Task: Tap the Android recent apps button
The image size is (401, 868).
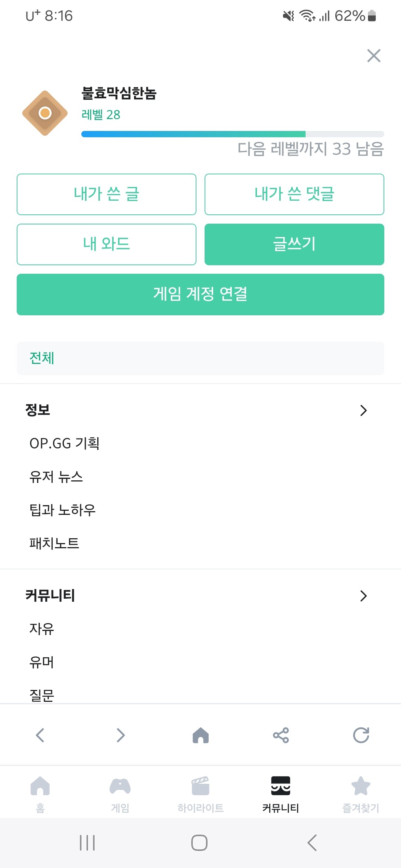Action: (88, 843)
